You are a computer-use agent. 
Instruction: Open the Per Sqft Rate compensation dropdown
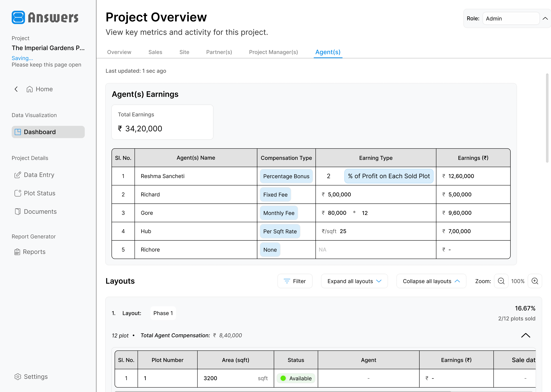pyautogui.click(x=280, y=231)
